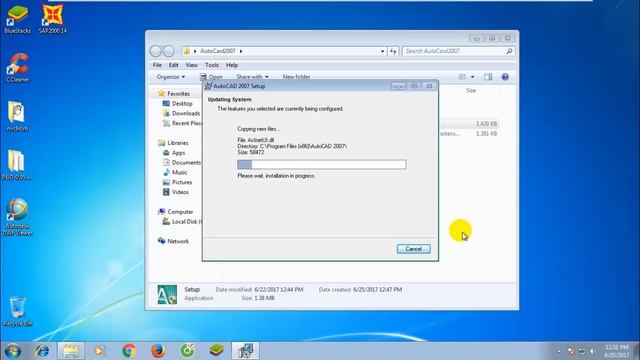Screen dimensions: 640x360
Task: Launch Firefox from the taskbar
Action: (158, 351)
